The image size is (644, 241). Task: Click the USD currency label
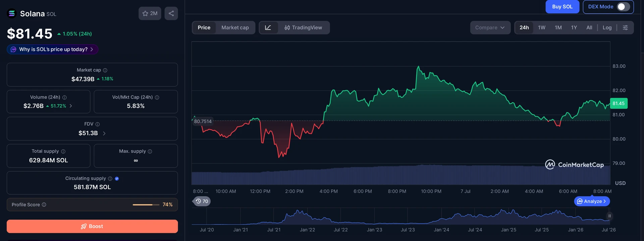pyautogui.click(x=620, y=183)
